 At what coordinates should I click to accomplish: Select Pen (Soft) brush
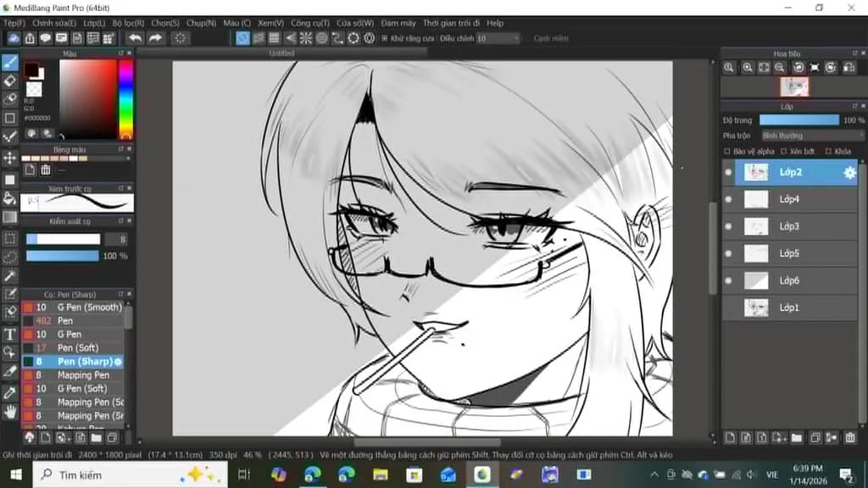(x=73, y=348)
